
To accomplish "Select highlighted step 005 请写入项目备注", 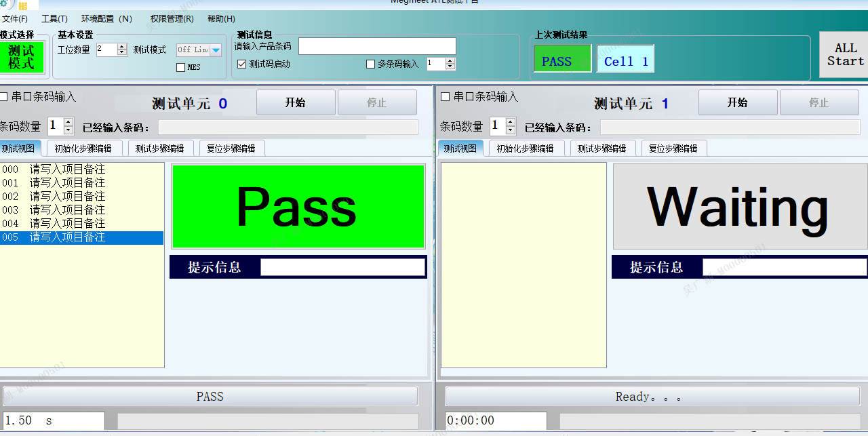I will click(81, 237).
